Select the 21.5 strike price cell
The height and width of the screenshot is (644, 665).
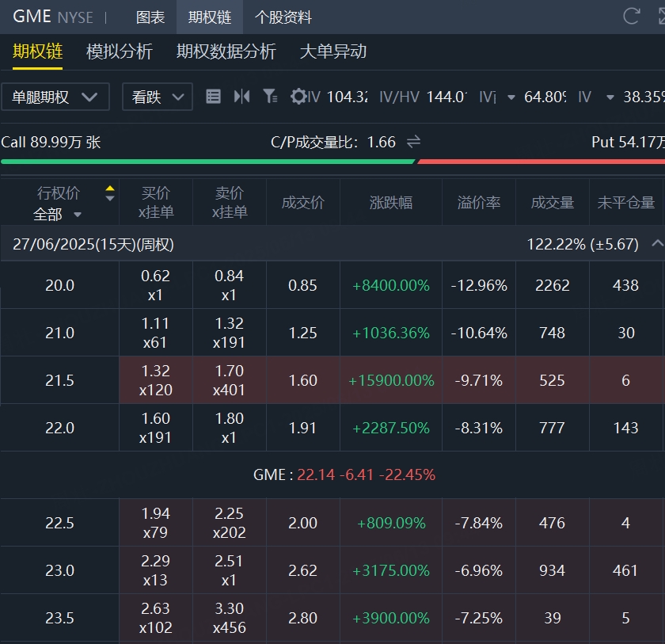60,380
